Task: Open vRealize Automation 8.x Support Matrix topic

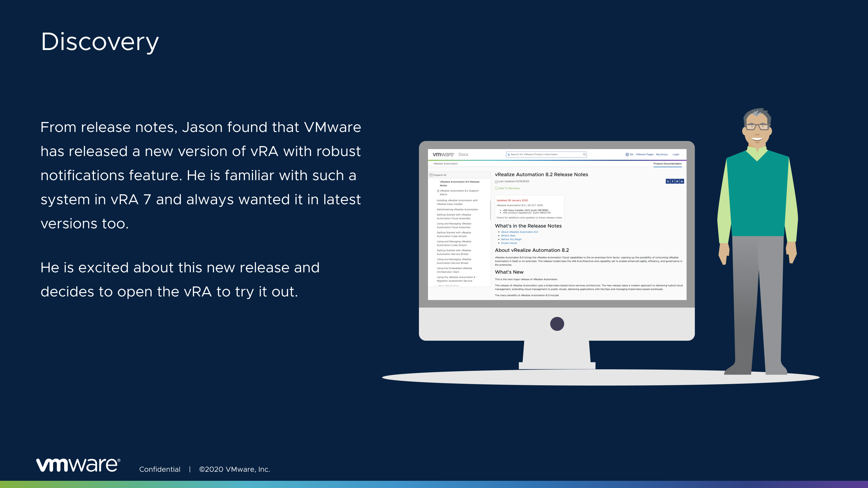Action: [459, 192]
